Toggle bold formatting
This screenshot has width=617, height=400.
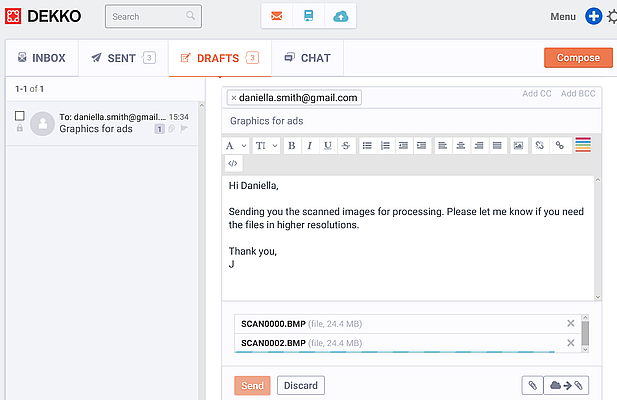(x=292, y=145)
